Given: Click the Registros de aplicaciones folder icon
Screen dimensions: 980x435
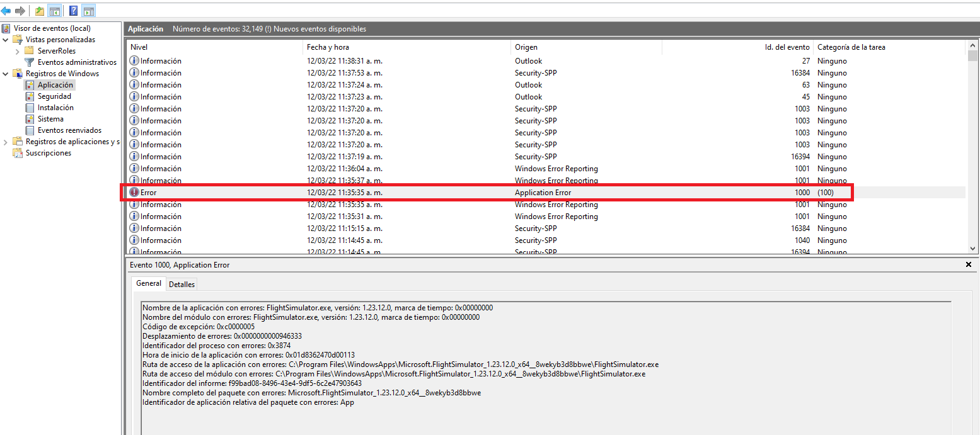Looking at the screenshot, I should (x=18, y=142).
